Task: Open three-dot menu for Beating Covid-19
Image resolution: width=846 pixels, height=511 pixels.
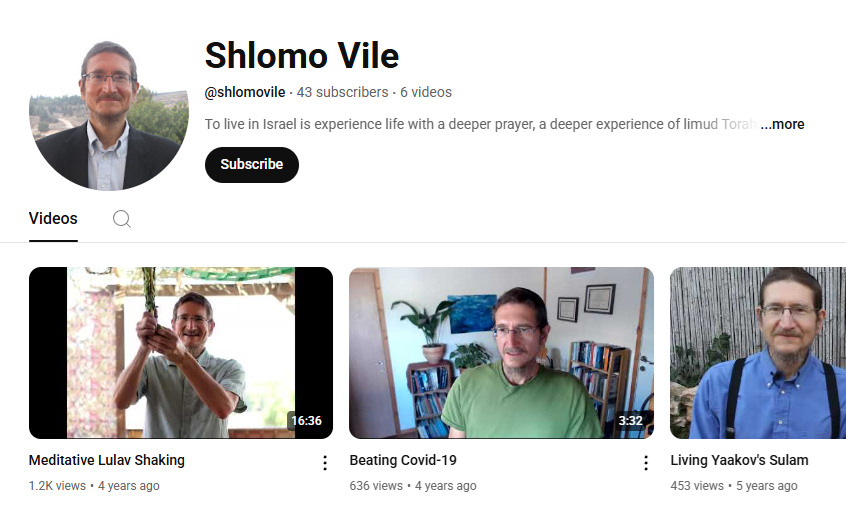Action: (x=646, y=462)
